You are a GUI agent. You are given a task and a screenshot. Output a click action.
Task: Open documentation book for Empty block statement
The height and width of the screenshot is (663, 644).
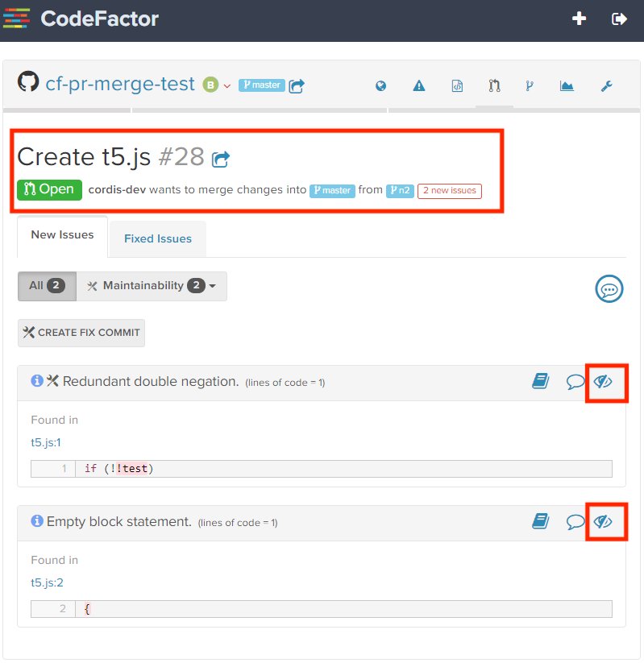pos(540,521)
